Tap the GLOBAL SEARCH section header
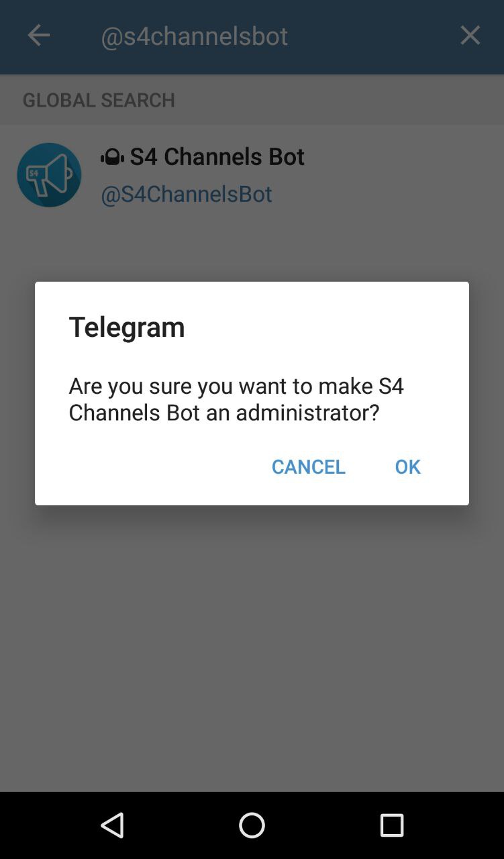Image resolution: width=504 pixels, height=859 pixels. (99, 100)
